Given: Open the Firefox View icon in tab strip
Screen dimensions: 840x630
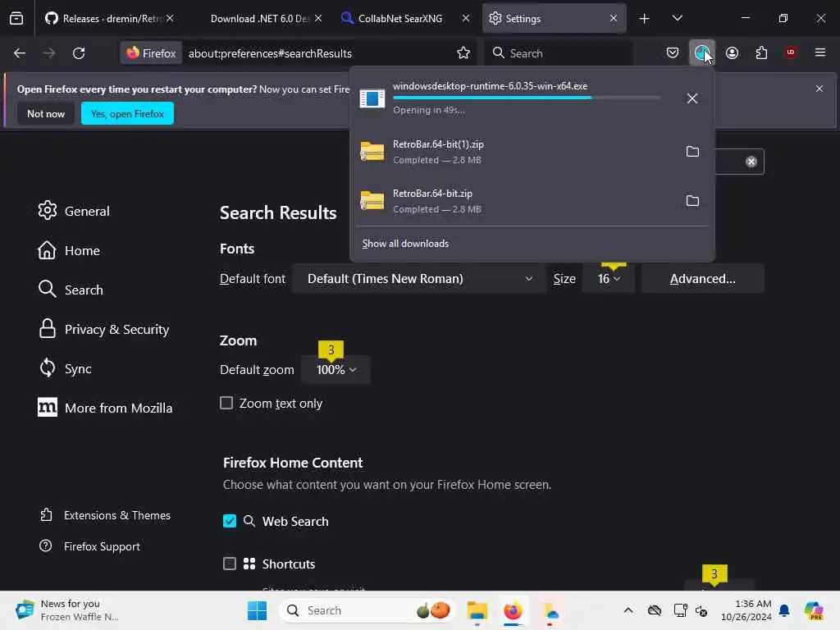Looking at the screenshot, I should coord(16,19).
